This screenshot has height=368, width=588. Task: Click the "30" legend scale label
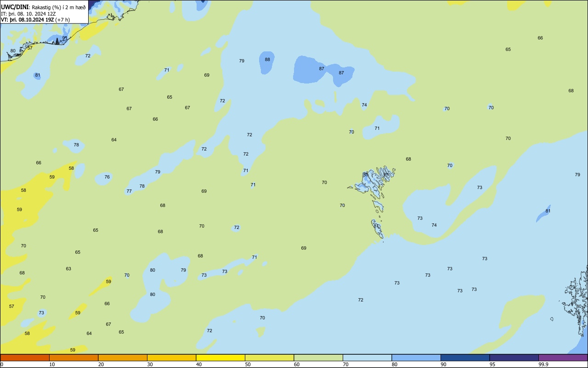coord(150,364)
